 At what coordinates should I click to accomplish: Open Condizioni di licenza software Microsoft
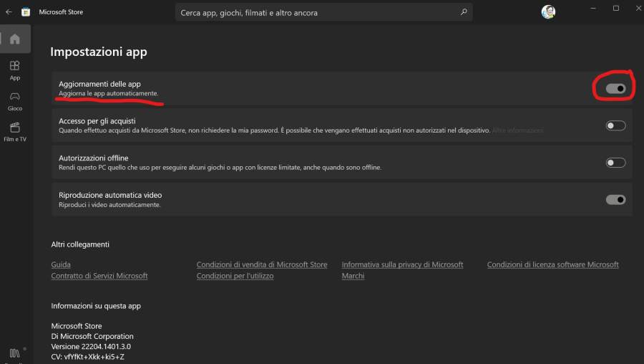552,264
